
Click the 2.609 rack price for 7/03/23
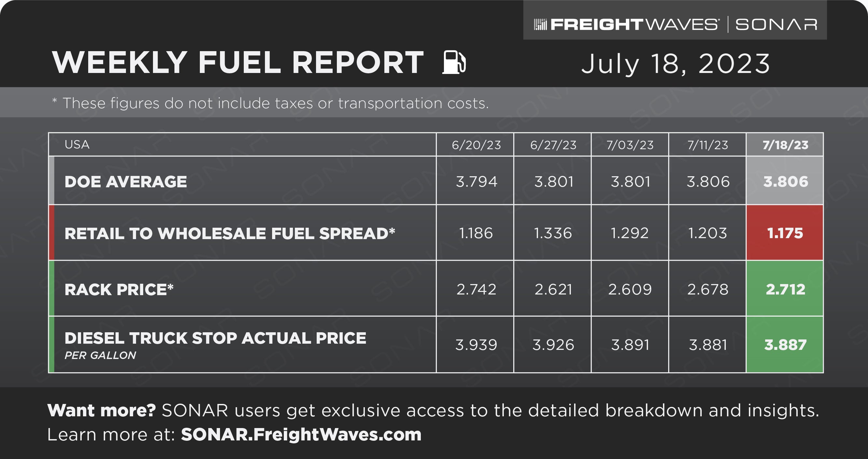pos(630,289)
